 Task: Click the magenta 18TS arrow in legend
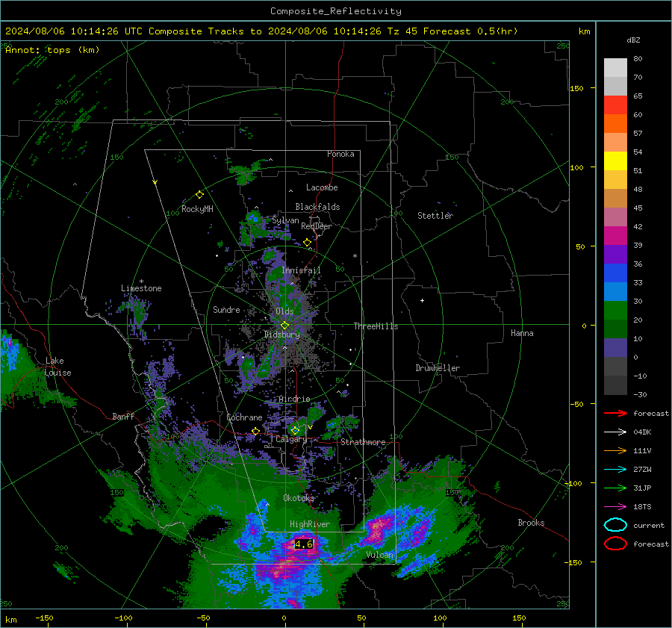[x=615, y=506]
